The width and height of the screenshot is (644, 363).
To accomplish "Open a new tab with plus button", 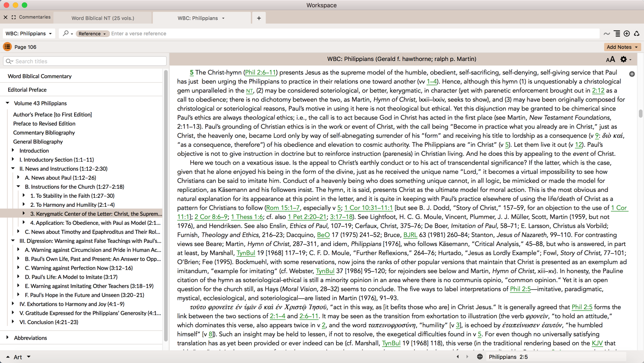I will tap(259, 18).
